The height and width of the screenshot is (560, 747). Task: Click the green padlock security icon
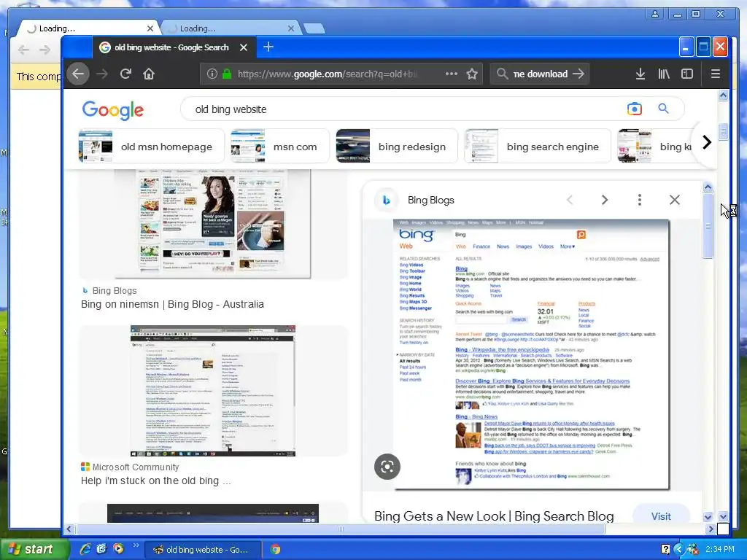(228, 74)
